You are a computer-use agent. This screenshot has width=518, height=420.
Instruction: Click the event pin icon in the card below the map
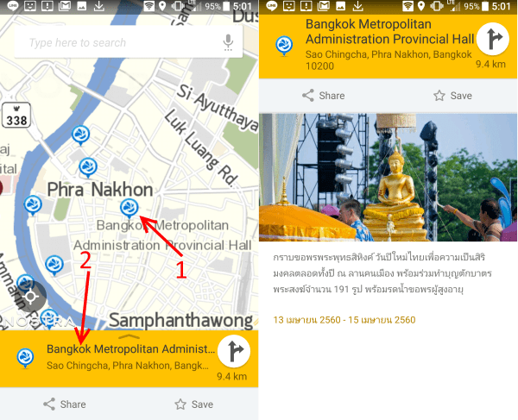(x=26, y=356)
